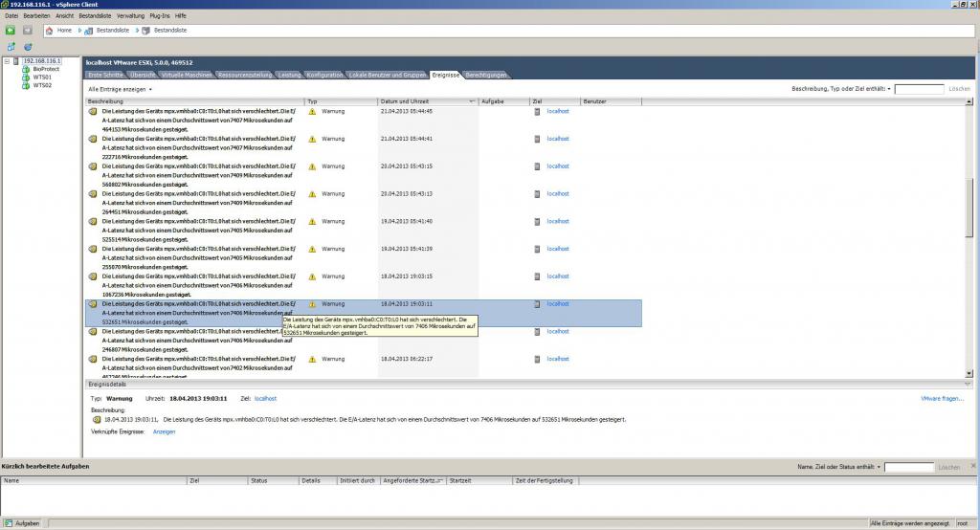
Task: Open the Verwaltung menu
Action: (130, 15)
